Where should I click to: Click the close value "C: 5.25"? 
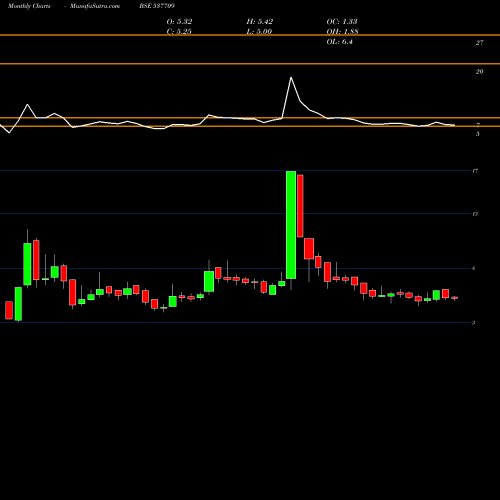(179, 32)
